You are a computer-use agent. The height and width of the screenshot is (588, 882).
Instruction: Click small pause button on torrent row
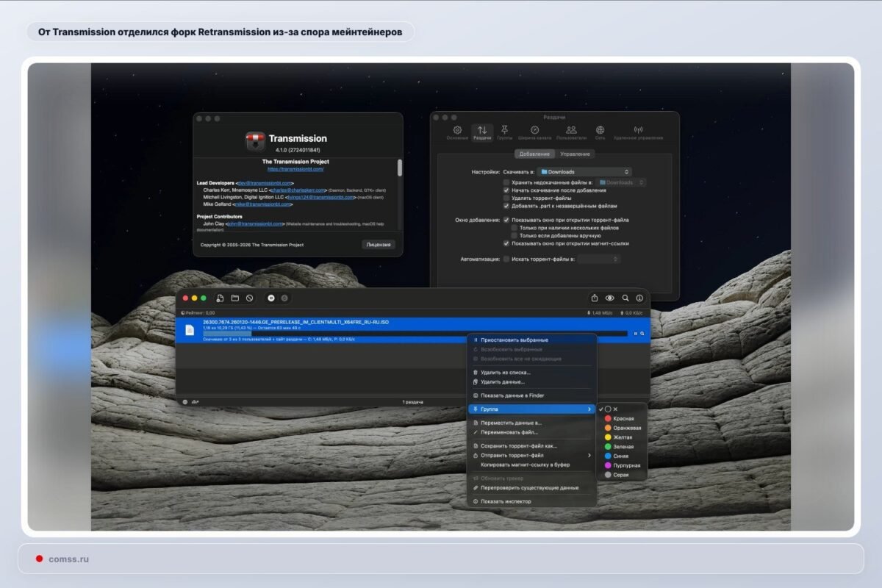[x=636, y=334]
